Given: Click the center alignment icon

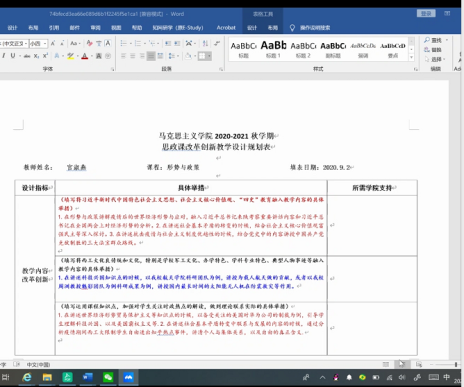Looking at the screenshot, I should 133,56.
